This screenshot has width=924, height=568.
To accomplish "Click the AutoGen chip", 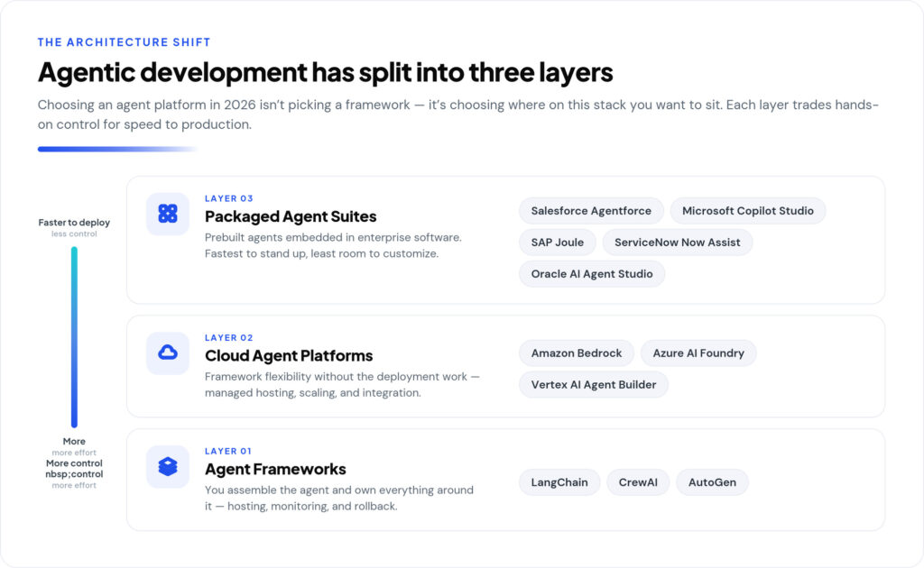I will coord(712,482).
